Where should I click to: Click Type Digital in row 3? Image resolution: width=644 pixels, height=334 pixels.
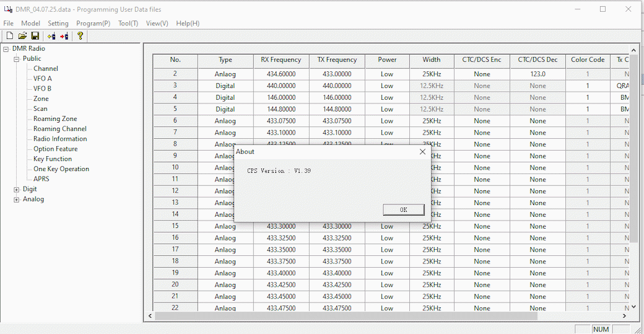[225, 86]
